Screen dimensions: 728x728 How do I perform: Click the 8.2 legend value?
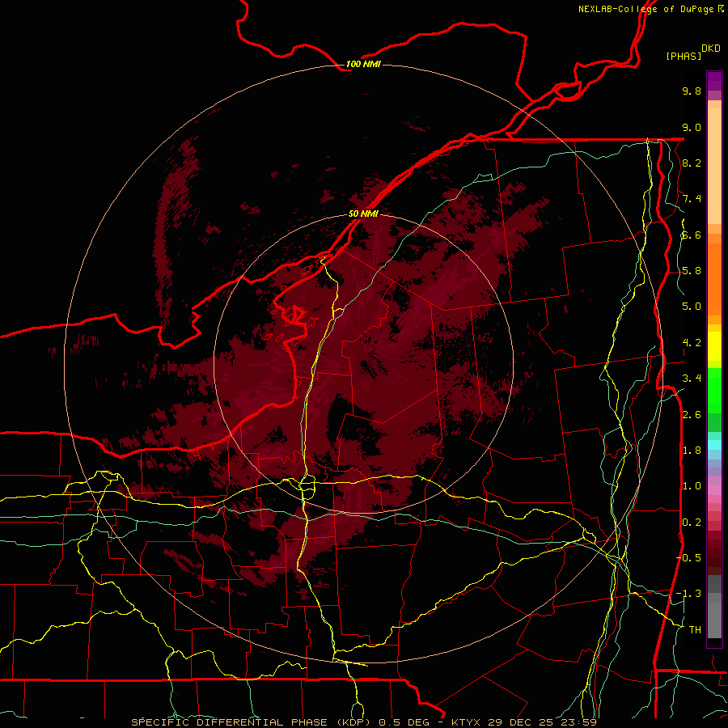(692, 163)
